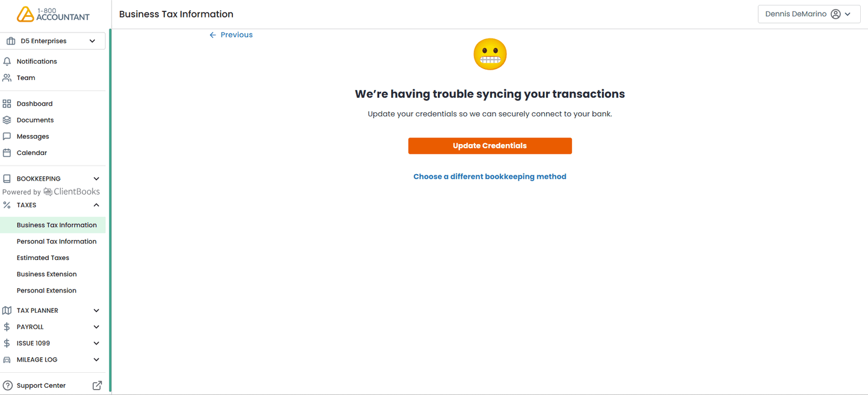Expand the Bookkeeping section

(x=96, y=179)
